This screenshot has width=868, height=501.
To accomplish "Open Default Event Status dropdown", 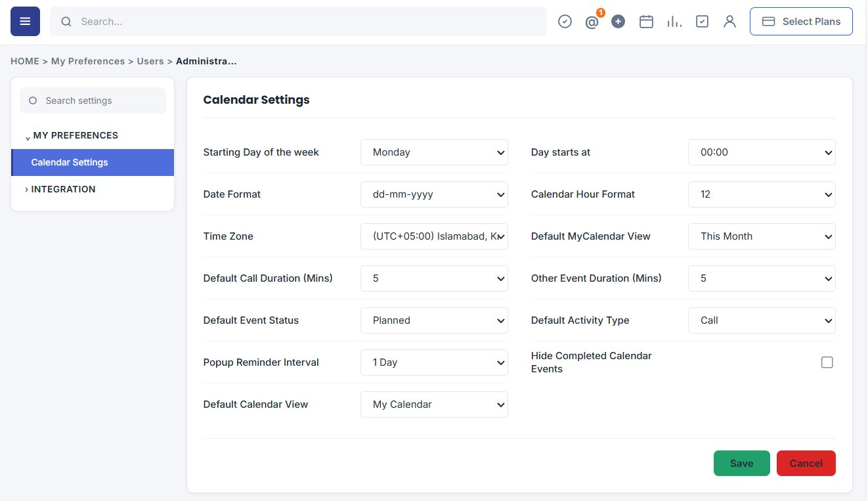I will click(434, 320).
